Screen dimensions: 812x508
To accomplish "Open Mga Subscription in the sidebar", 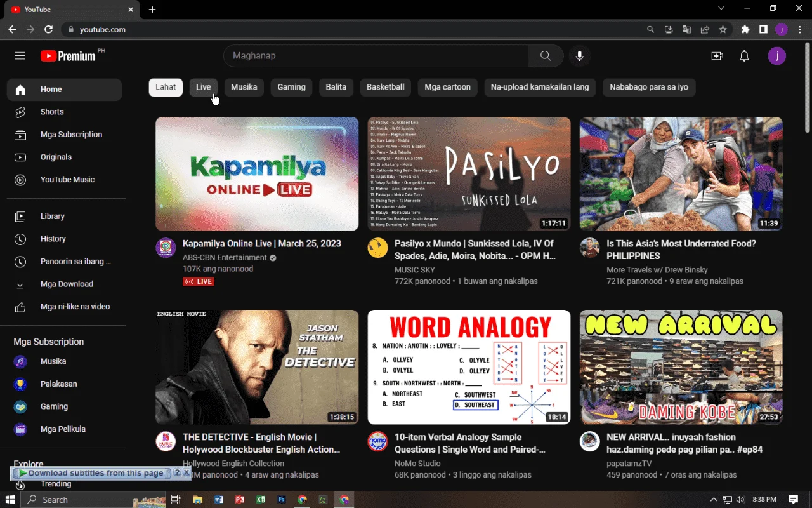I will (x=64, y=135).
